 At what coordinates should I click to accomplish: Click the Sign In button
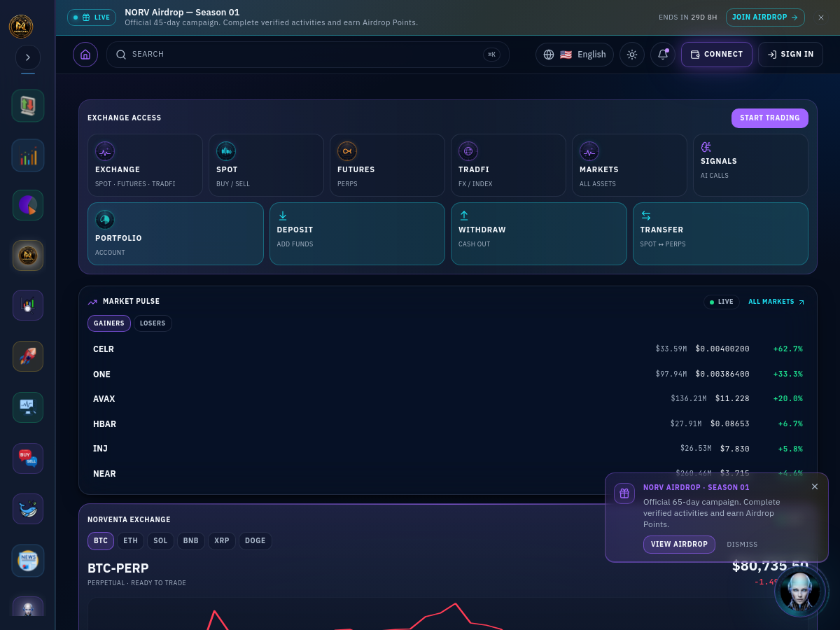coord(790,55)
